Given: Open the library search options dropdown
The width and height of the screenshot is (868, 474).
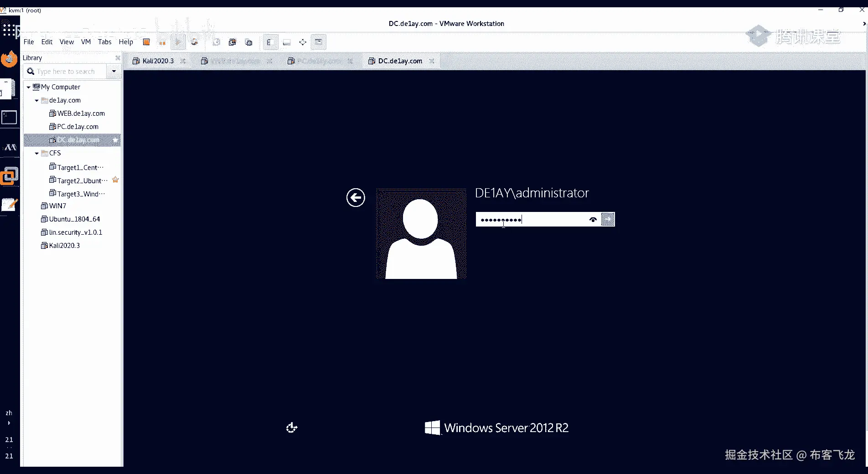Looking at the screenshot, I should click(114, 72).
